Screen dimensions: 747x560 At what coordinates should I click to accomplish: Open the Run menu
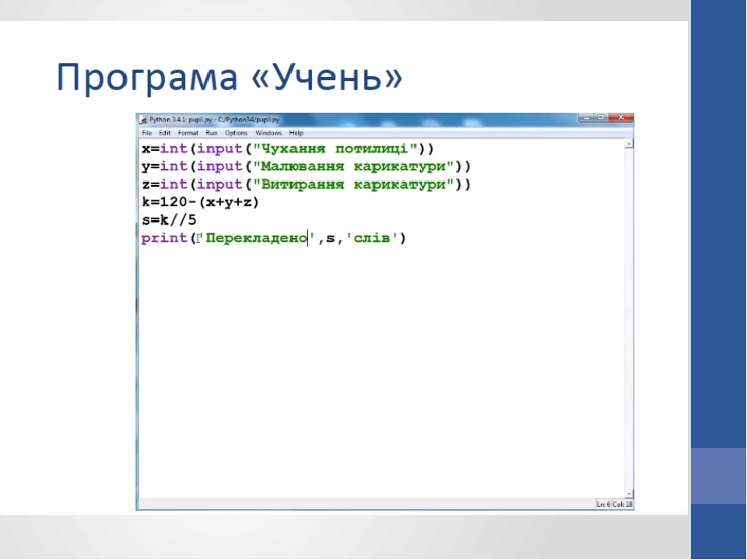(211, 132)
